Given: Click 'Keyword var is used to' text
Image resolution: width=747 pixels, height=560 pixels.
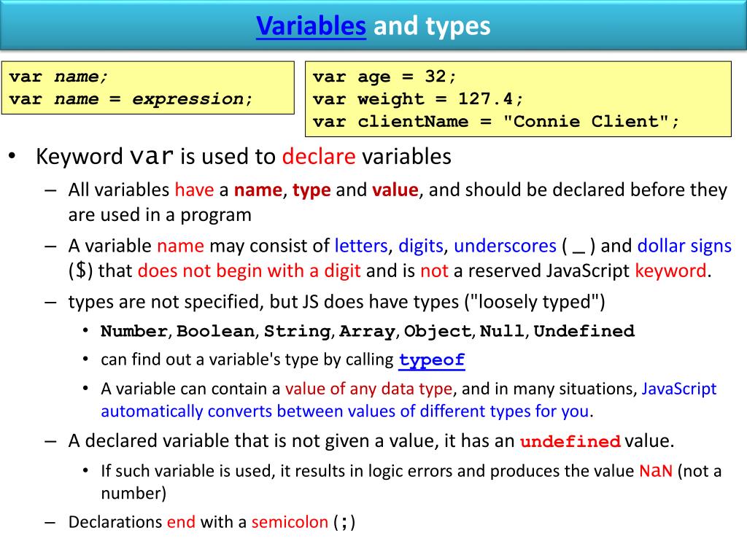Looking at the screenshot, I should [x=156, y=157].
